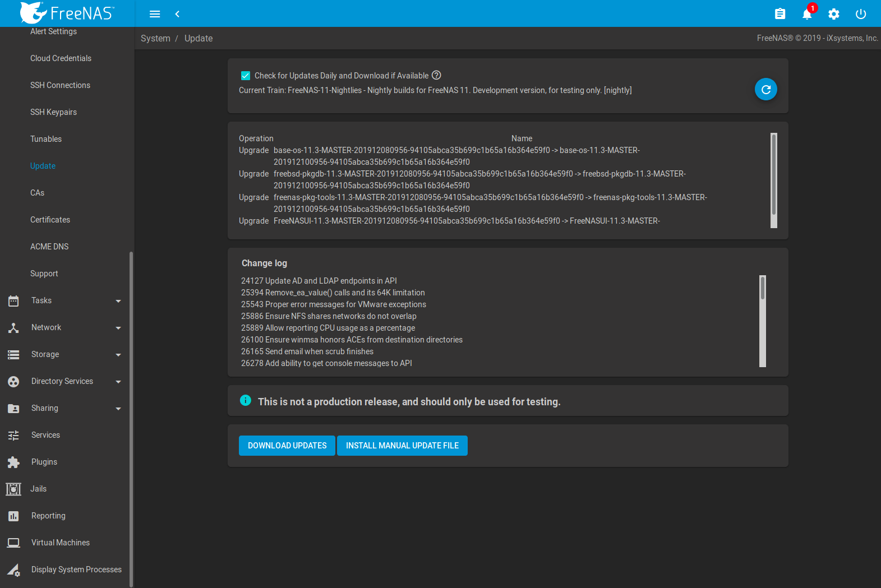Click the sidebar scrollbar
The image size is (881, 588).
click(x=131, y=419)
